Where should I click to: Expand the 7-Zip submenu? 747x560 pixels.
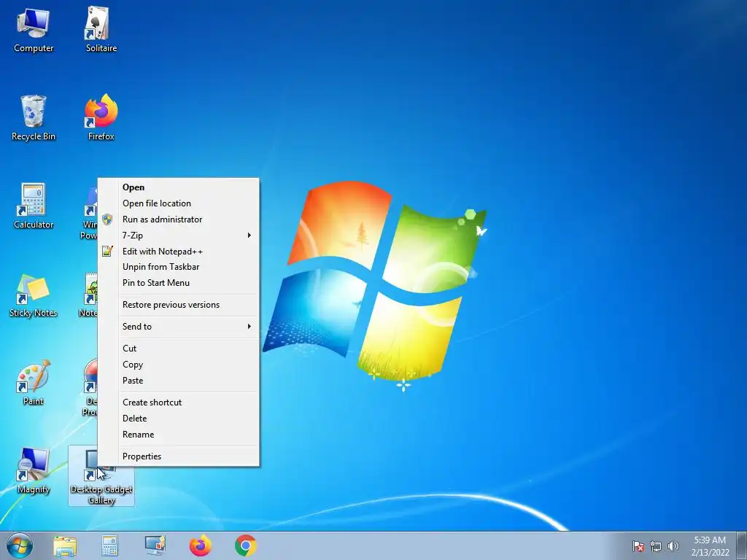(179, 236)
